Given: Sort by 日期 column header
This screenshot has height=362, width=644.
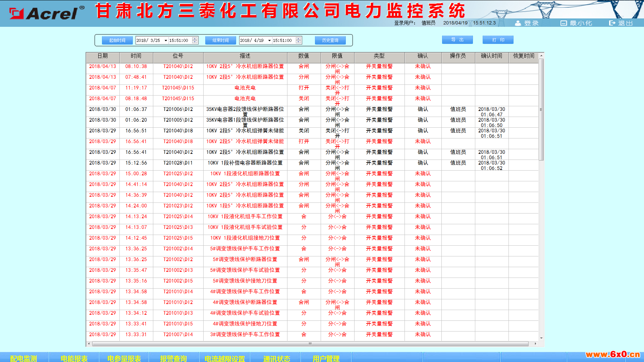Looking at the screenshot, I should (103, 56).
